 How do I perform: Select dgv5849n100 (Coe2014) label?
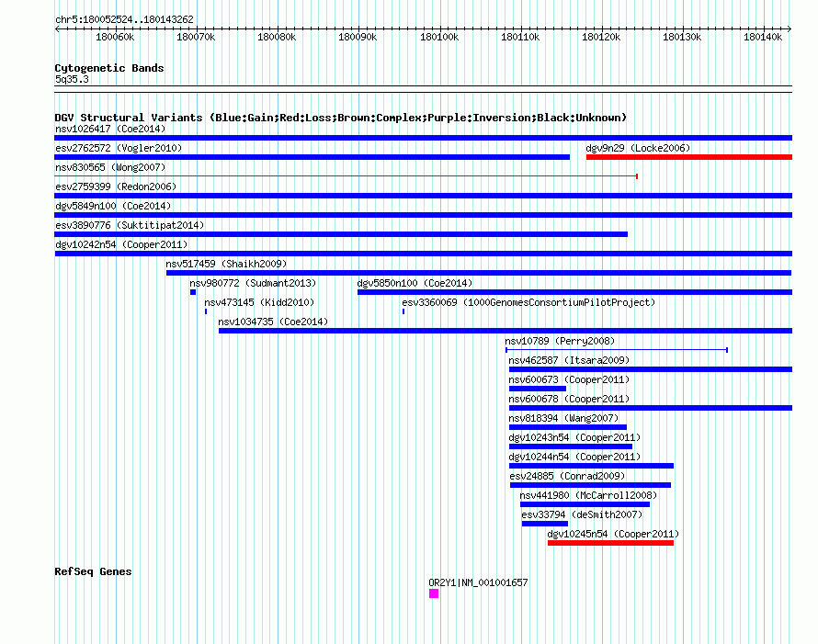113,206
